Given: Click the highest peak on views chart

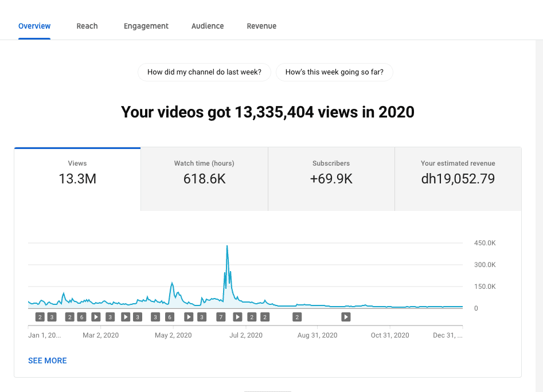Looking at the screenshot, I should point(227,246).
